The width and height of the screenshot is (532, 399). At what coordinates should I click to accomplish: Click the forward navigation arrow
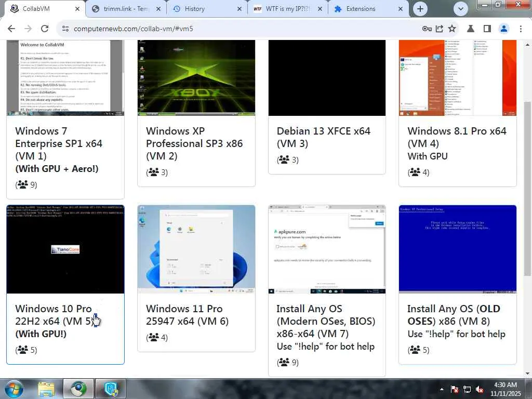[x=28, y=29]
